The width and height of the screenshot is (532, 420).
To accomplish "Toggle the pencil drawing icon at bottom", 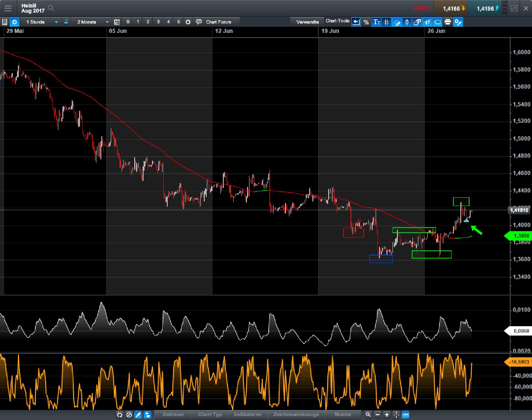I will pos(138,415).
